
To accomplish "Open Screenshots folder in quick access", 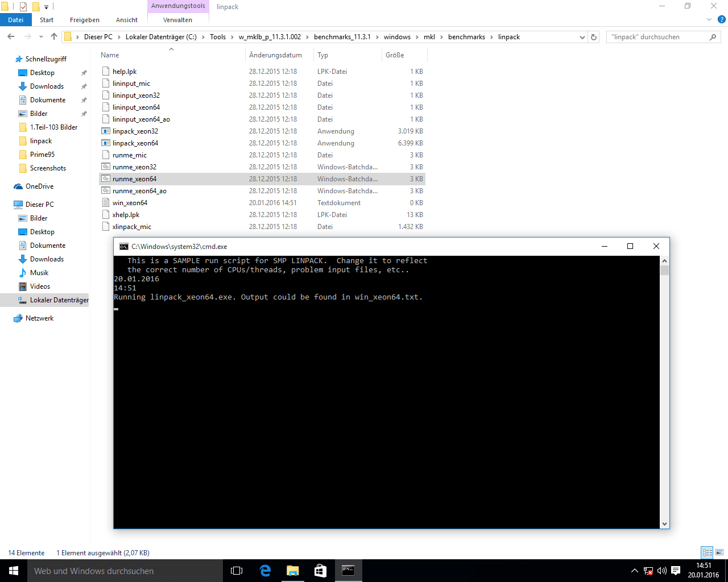I will pyautogui.click(x=48, y=168).
